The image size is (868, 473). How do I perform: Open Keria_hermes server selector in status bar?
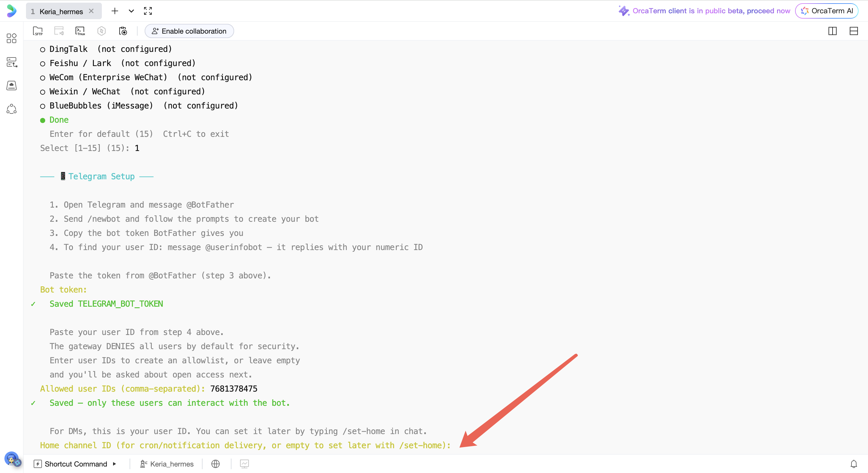point(167,464)
